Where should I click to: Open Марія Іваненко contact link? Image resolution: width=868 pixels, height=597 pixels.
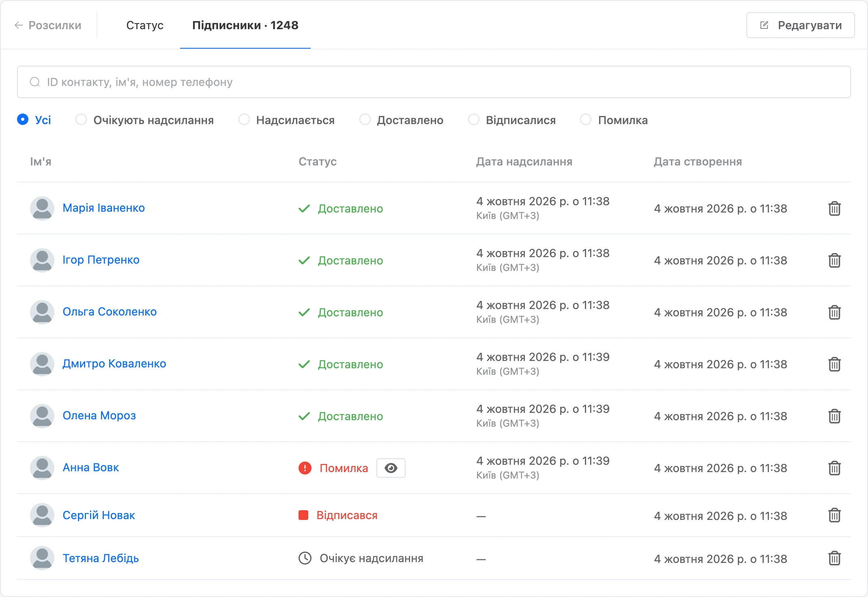tap(103, 208)
